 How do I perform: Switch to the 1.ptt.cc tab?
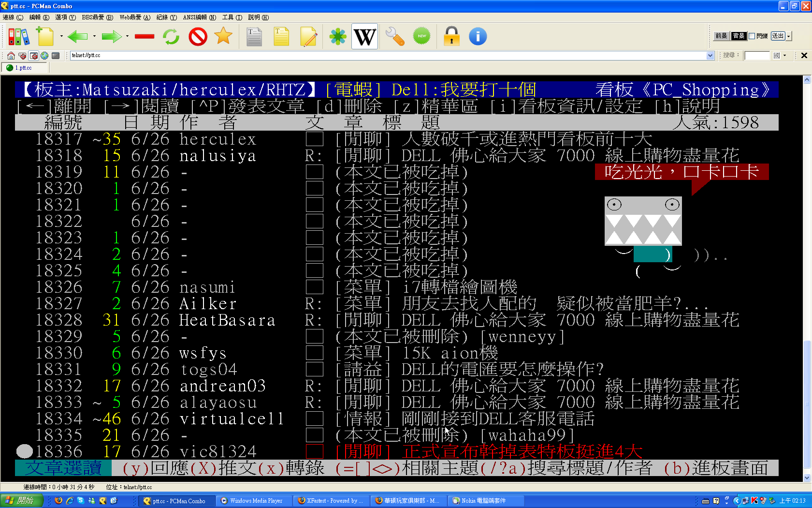pos(23,68)
